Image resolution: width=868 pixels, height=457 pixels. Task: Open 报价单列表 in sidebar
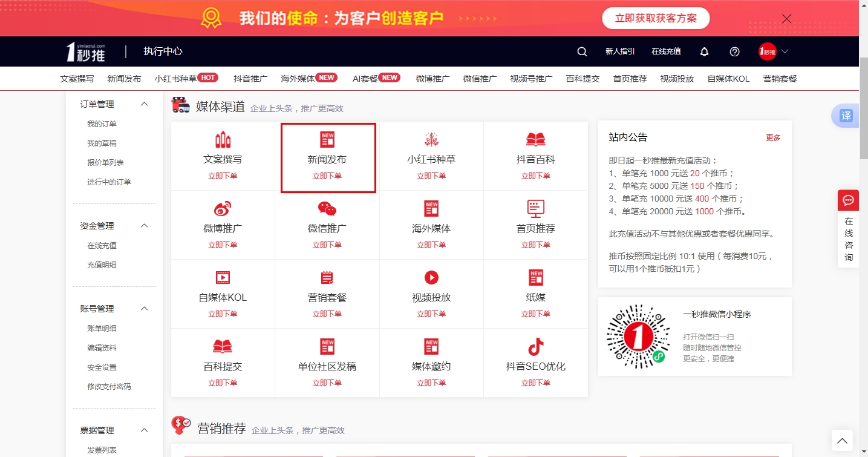point(105,163)
